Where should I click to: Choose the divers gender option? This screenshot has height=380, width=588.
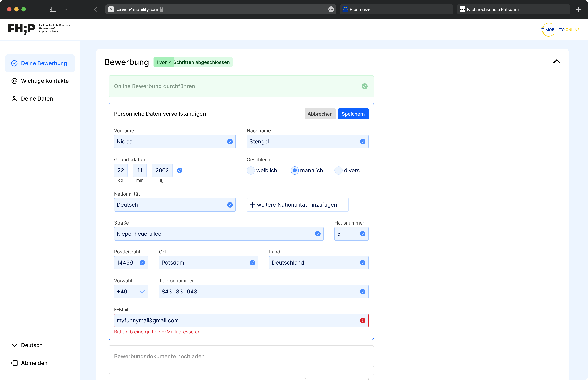coord(338,170)
